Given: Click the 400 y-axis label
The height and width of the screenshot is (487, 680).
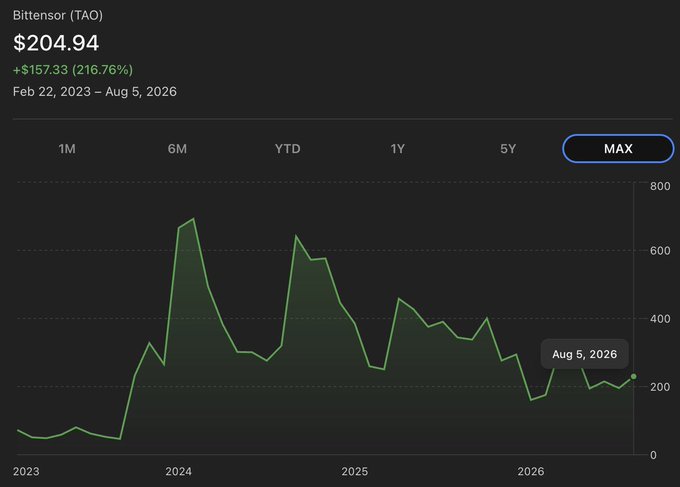Looking at the screenshot, I should [x=660, y=319].
